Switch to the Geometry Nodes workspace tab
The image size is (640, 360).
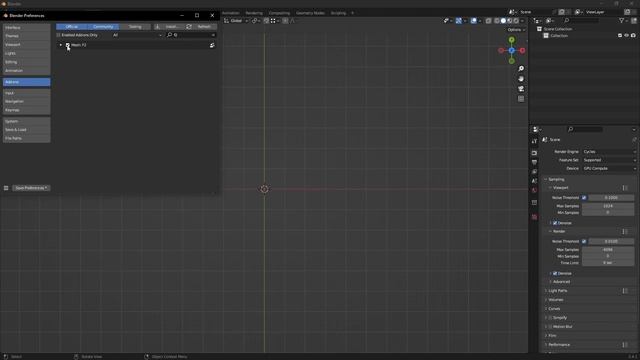pos(310,13)
